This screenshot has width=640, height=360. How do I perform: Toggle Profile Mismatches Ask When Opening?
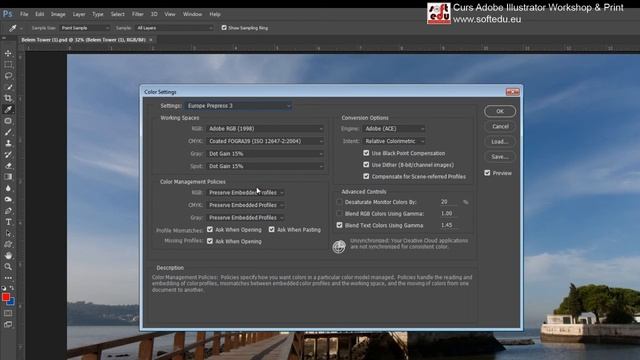point(210,229)
